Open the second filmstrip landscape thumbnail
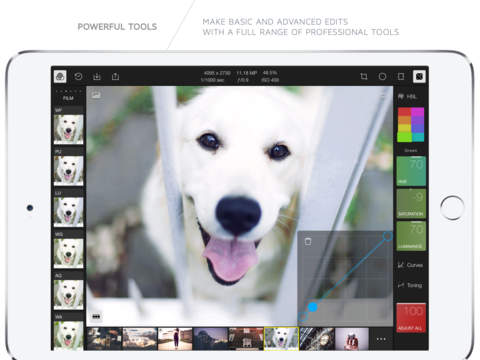The image size is (480, 360). point(140,339)
